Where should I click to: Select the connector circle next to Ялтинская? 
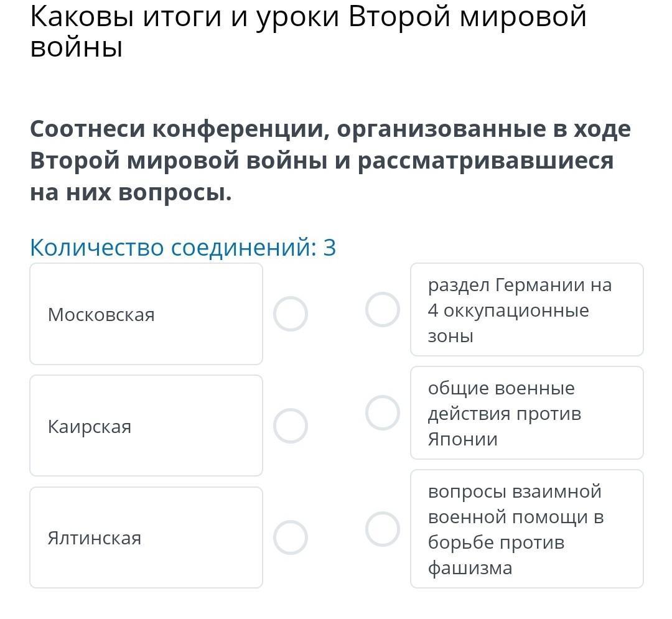pos(291,538)
